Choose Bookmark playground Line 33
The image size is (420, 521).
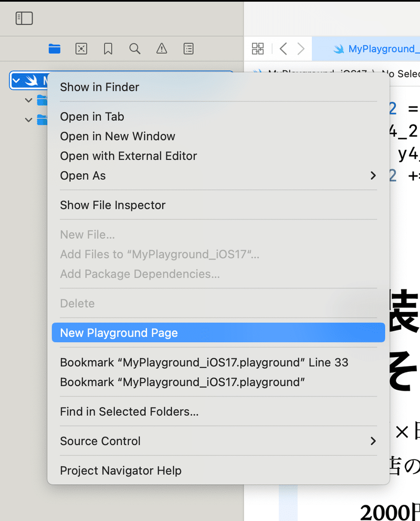pos(218,362)
